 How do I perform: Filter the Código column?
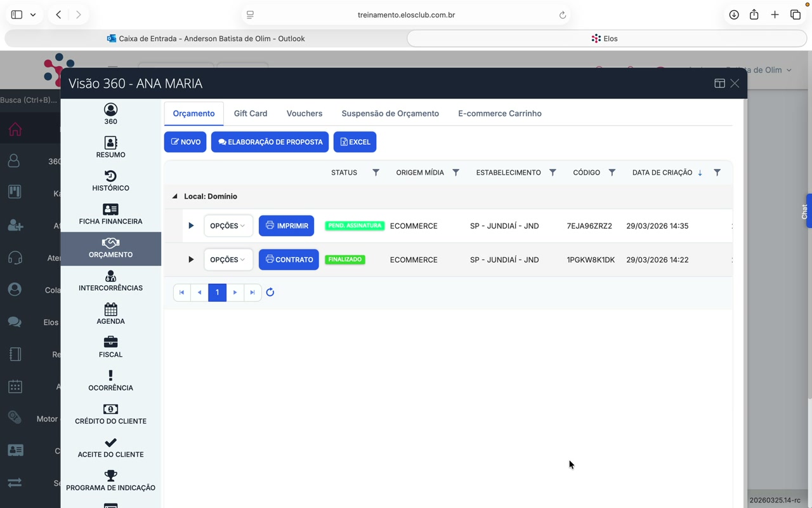click(612, 173)
